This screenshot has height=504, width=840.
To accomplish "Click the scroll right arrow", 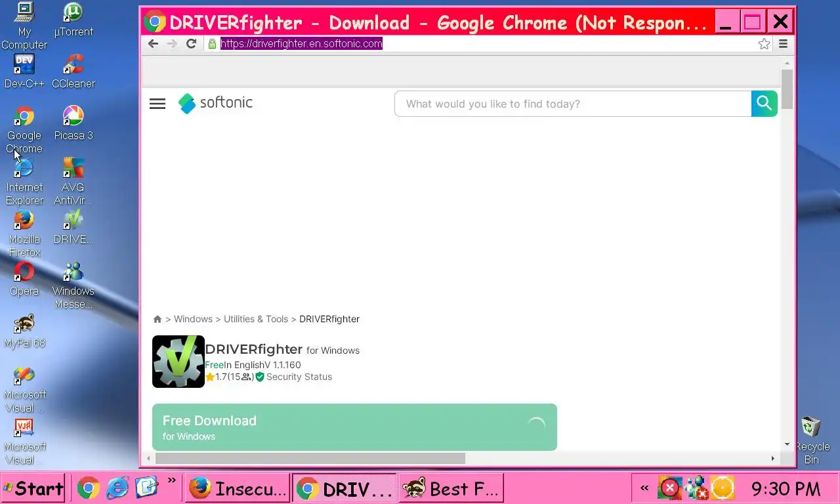I will pos(773,458).
